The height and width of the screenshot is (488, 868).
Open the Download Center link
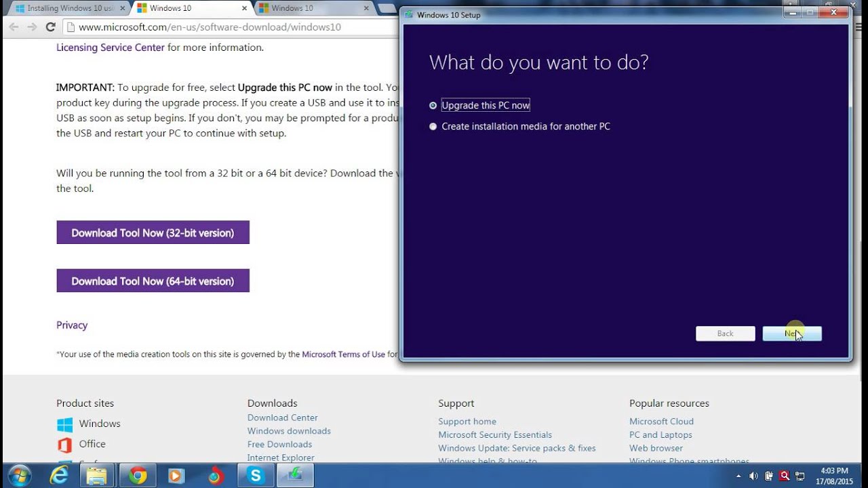pos(282,418)
